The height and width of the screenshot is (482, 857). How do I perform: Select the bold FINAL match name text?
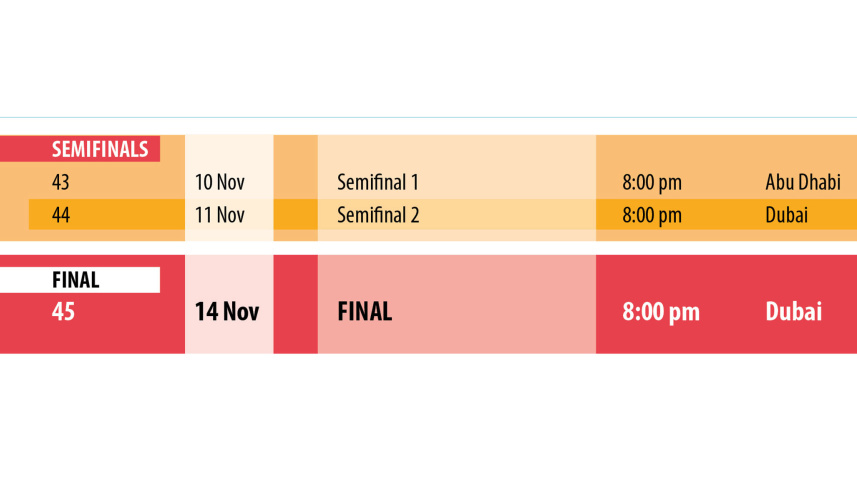pos(365,312)
